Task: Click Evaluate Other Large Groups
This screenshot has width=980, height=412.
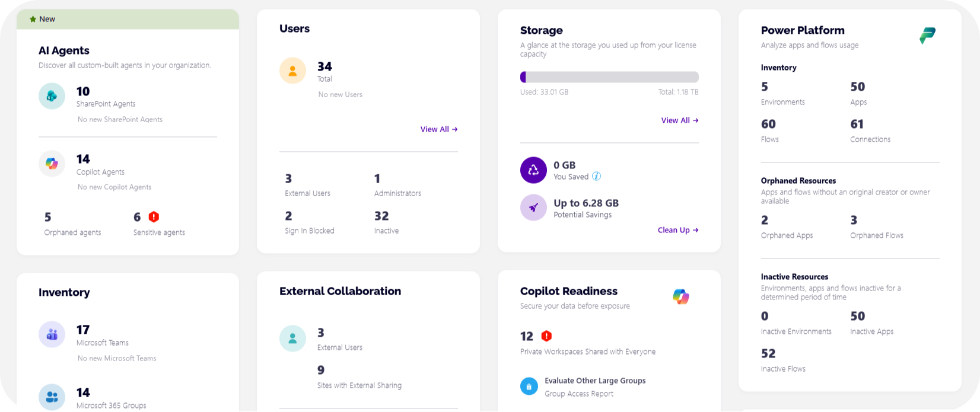Action: [x=595, y=381]
